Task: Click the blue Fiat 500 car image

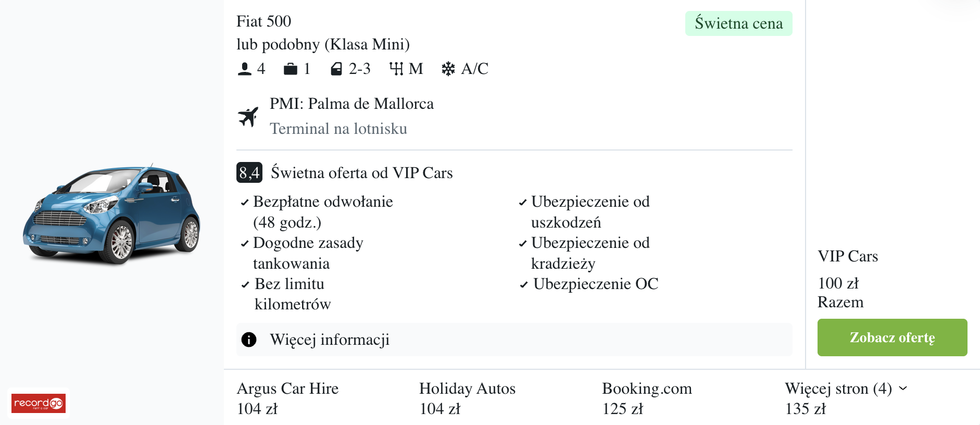Action: point(111,215)
